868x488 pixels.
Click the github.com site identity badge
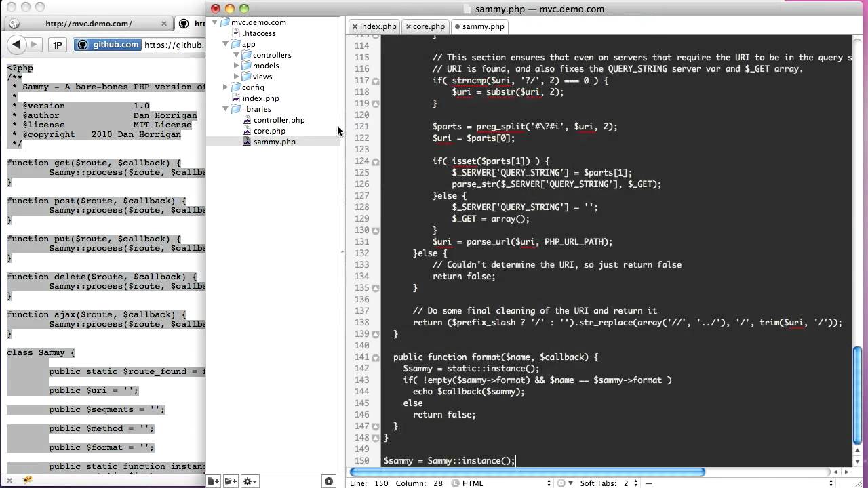coord(108,45)
